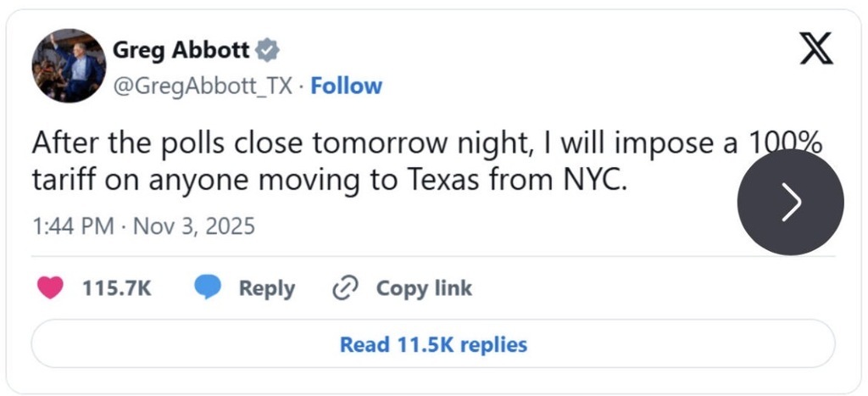Click the blue verified badge icon
Viewport: 868px width, 396px height.
[268, 51]
